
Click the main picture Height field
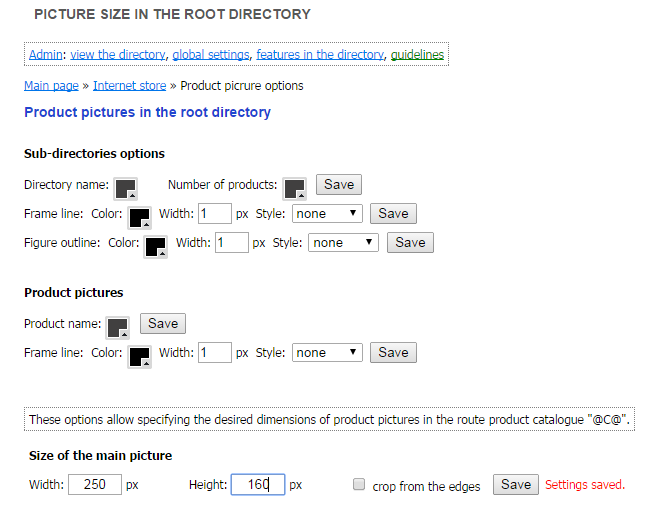258,484
